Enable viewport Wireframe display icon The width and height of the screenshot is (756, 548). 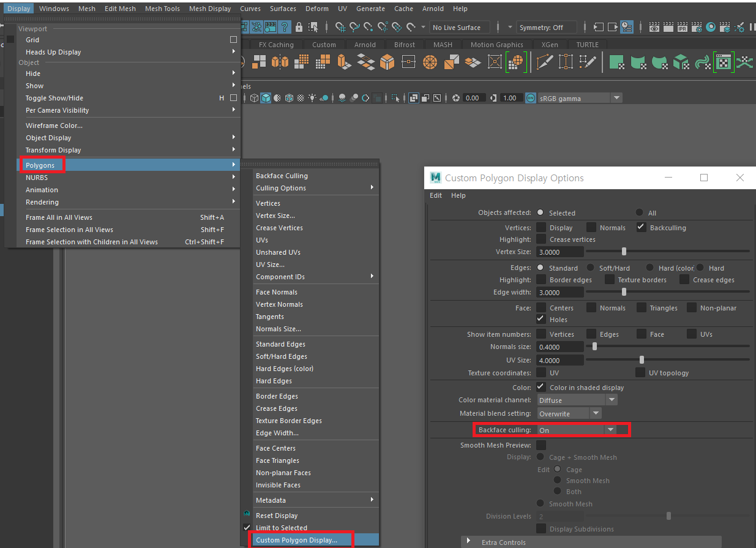click(254, 98)
